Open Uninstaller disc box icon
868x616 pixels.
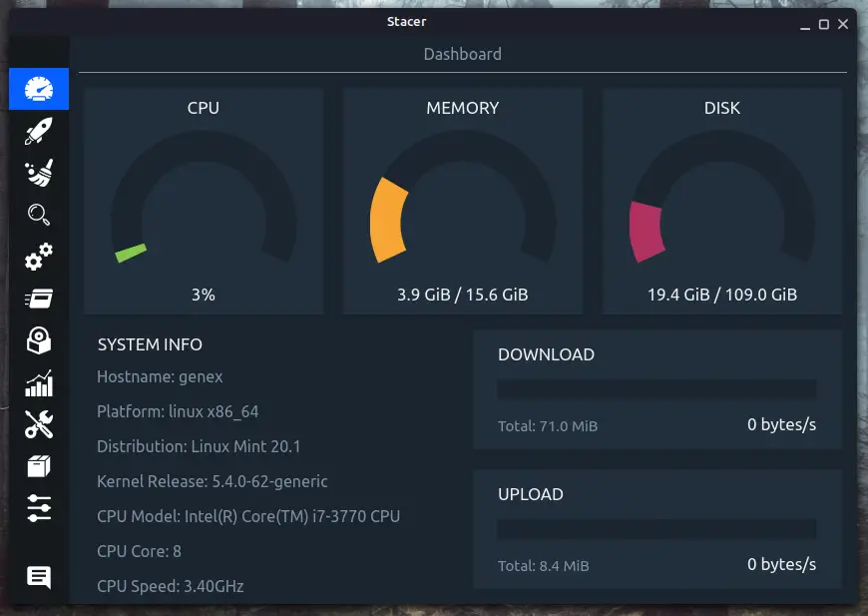coord(39,340)
